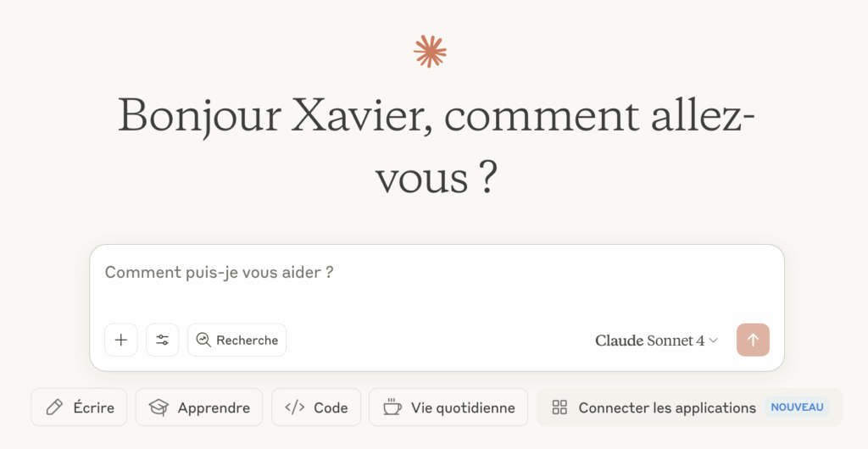Open the tools sliders settings button
Viewport: 868px width, 449px height.
pyautogui.click(x=162, y=340)
